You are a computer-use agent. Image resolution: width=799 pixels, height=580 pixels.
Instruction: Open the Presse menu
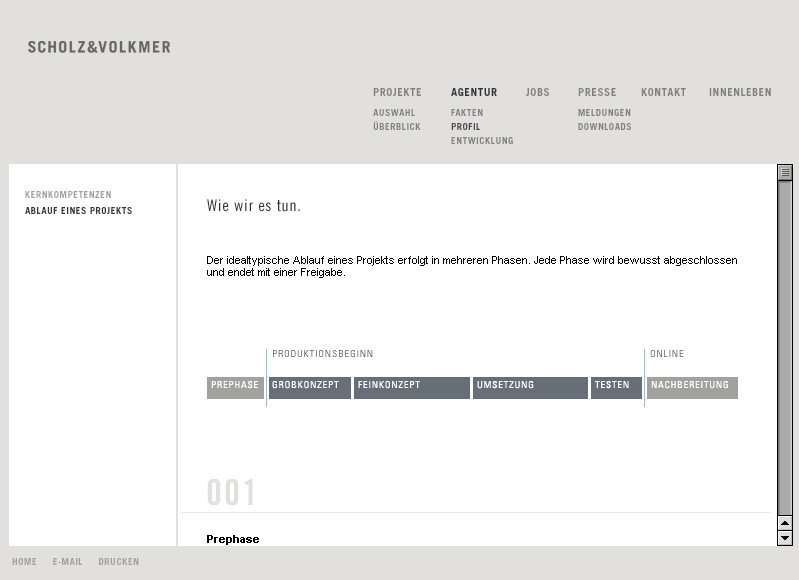597,92
